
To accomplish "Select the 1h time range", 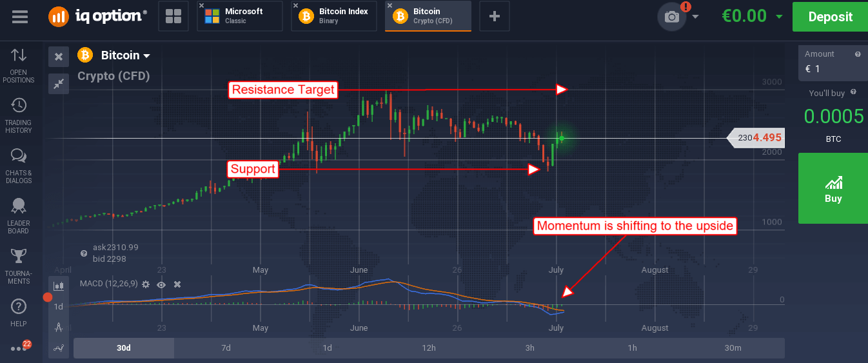I will tap(632, 348).
